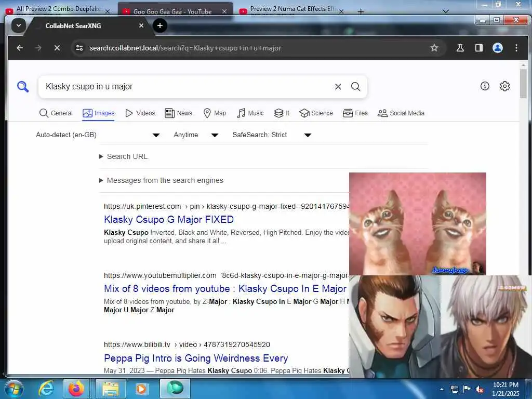
Task: Submit search with magnifier button
Action: tap(355, 87)
